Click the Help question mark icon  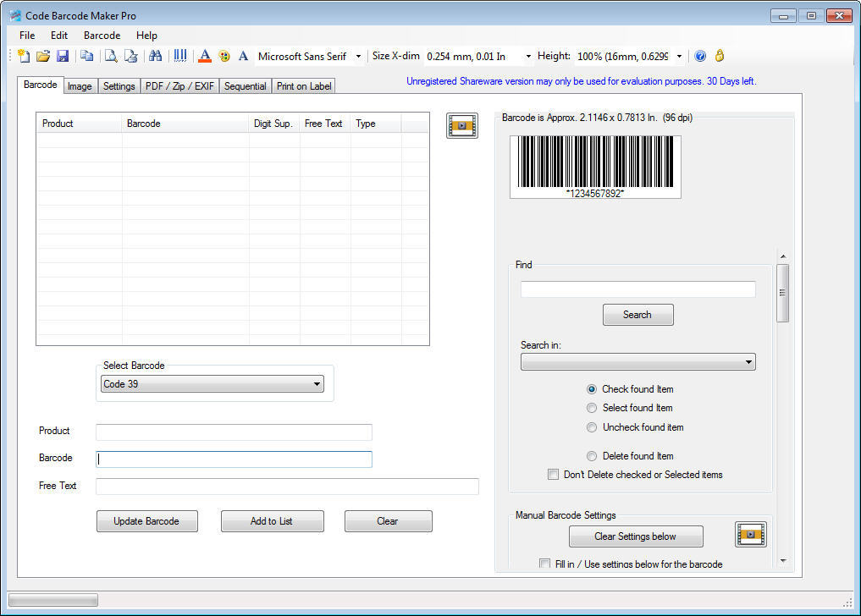pyautogui.click(x=700, y=56)
